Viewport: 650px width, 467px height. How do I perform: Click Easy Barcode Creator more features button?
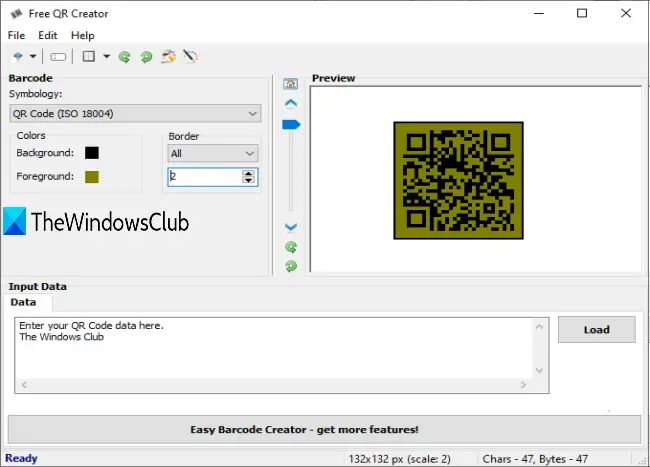pyautogui.click(x=325, y=430)
